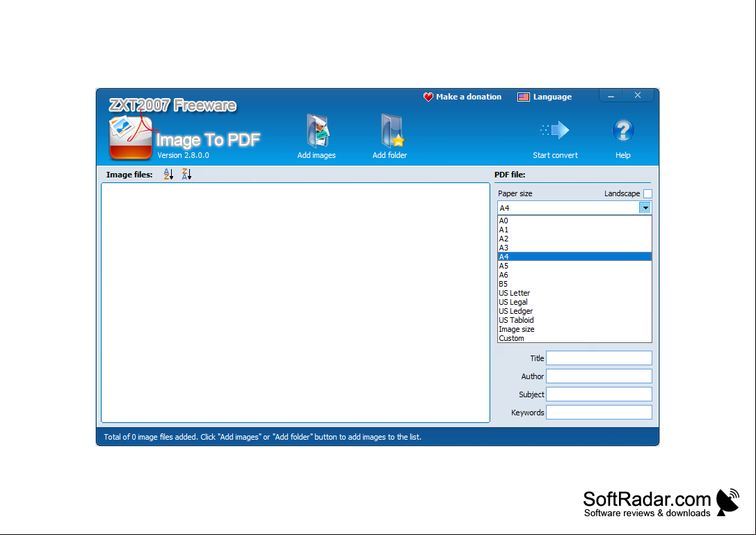Click the Start convert label text
The width and height of the screenshot is (756, 535).
[555, 155]
